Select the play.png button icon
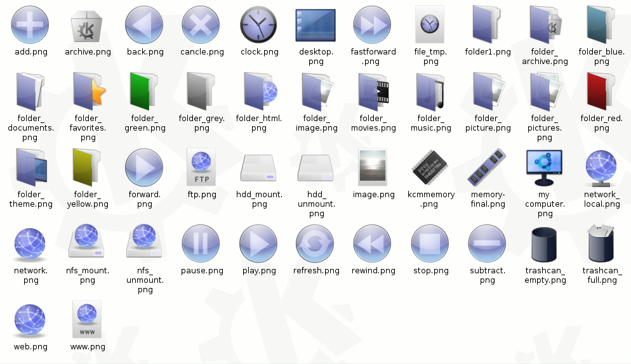The image size is (631, 364). 258,244
